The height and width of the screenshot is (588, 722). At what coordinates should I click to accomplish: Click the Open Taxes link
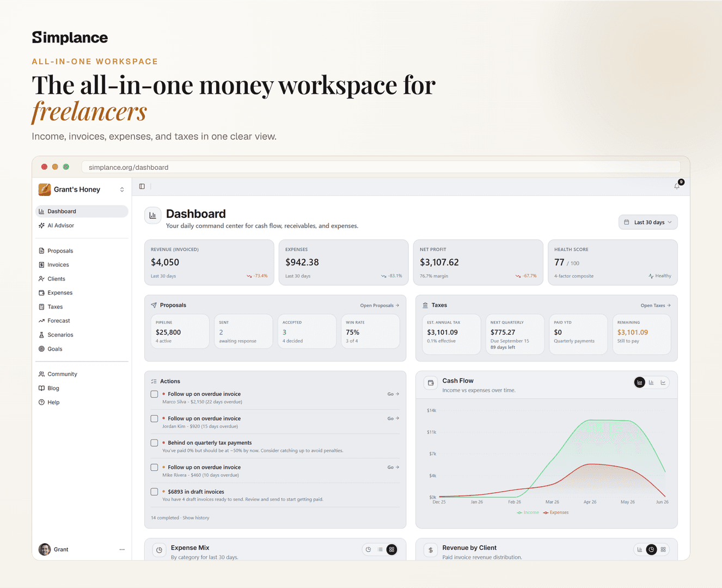point(656,305)
